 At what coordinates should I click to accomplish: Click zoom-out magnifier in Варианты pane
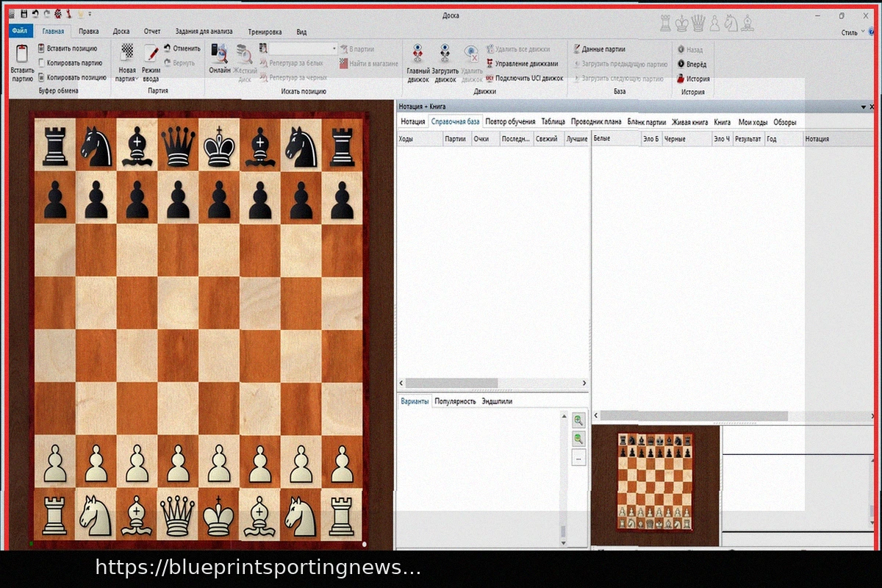(x=578, y=439)
